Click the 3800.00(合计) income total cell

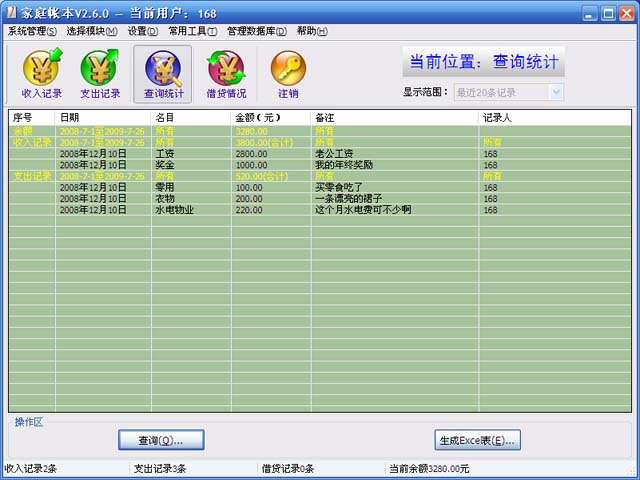tap(264, 142)
